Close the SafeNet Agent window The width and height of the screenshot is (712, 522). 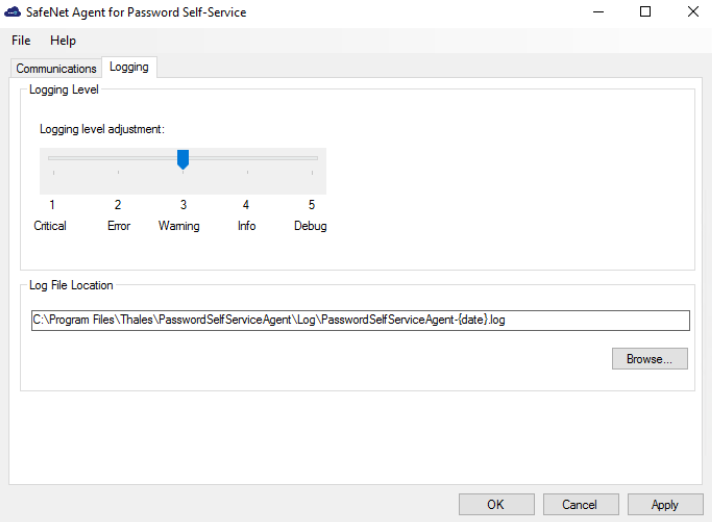click(x=692, y=12)
